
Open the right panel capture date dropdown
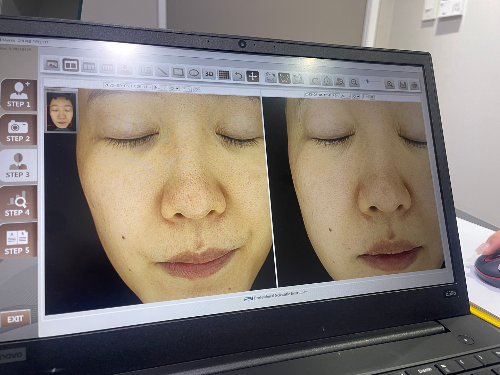[322, 95]
